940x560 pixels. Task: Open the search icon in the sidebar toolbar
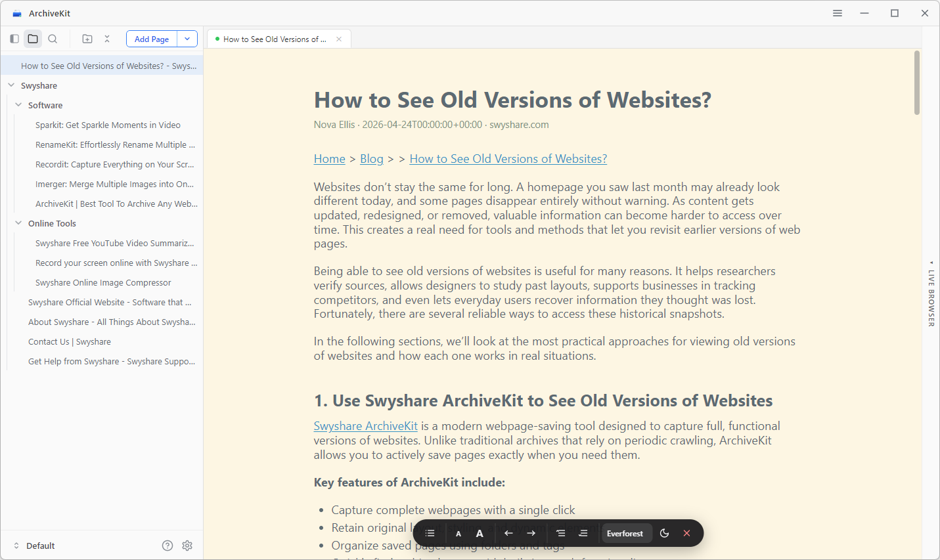click(x=53, y=39)
